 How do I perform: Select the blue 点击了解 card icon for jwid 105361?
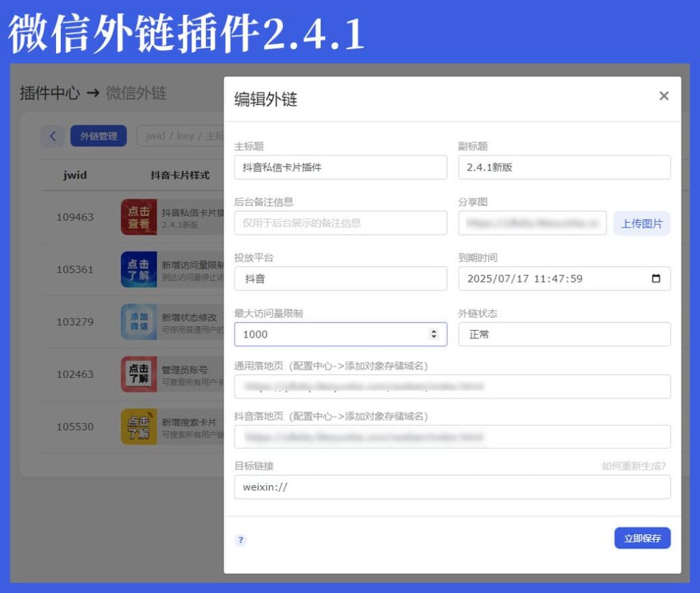tap(139, 269)
